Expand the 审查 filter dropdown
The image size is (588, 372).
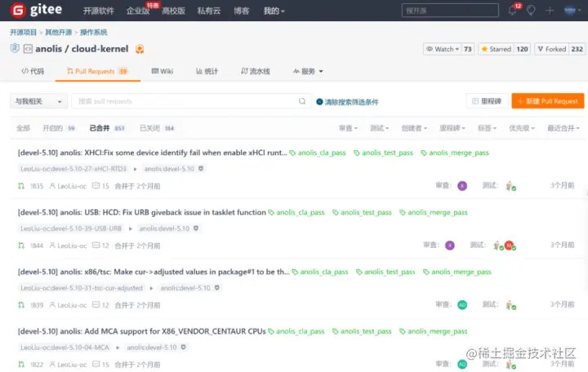(348, 128)
